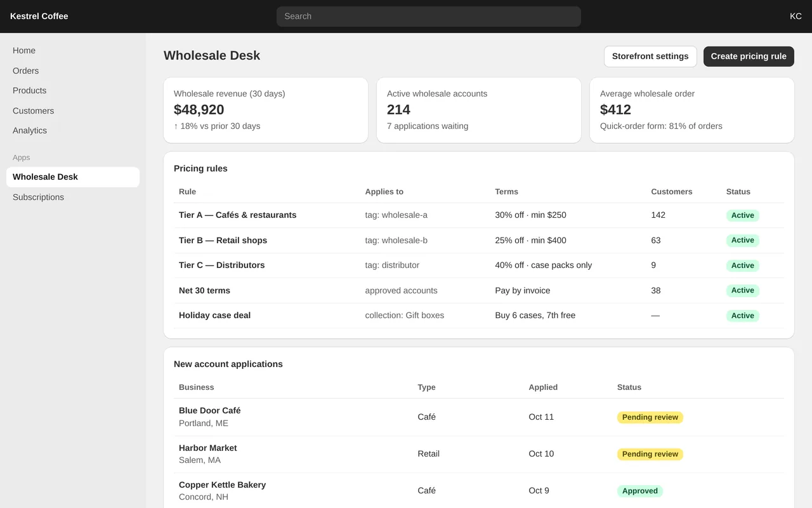This screenshot has width=812, height=508.
Task: Open the Active wholesale accounts card
Action: pyautogui.click(x=479, y=110)
